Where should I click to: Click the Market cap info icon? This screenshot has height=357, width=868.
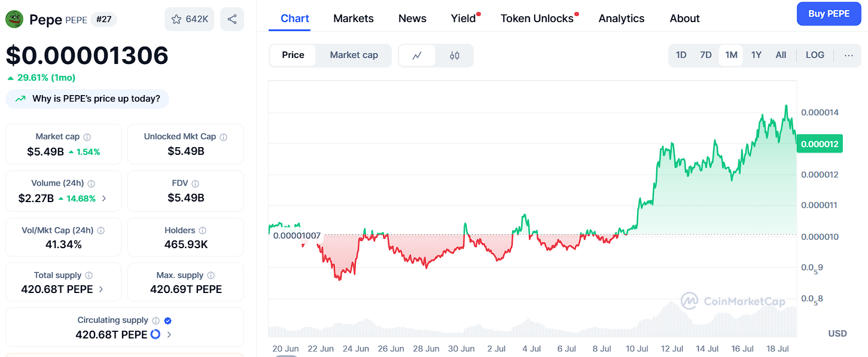point(87,137)
